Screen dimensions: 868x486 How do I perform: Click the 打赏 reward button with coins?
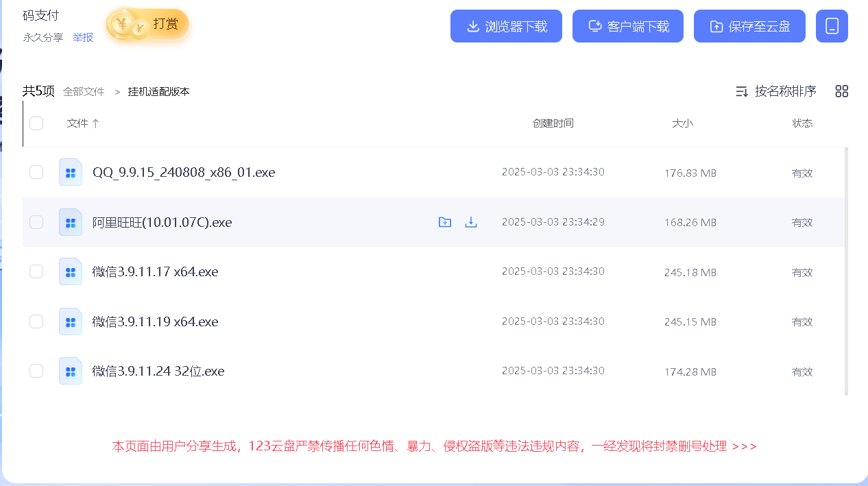[x=147, y=25]
